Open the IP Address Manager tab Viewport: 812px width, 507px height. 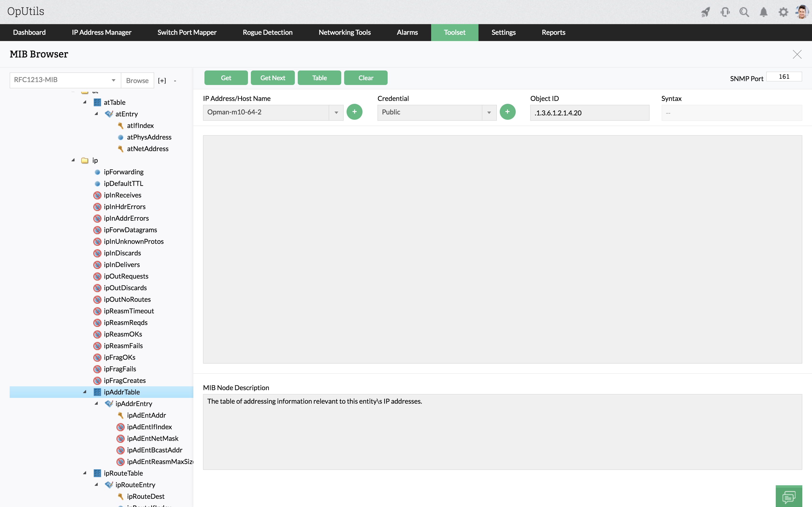(x=101, y=33)
